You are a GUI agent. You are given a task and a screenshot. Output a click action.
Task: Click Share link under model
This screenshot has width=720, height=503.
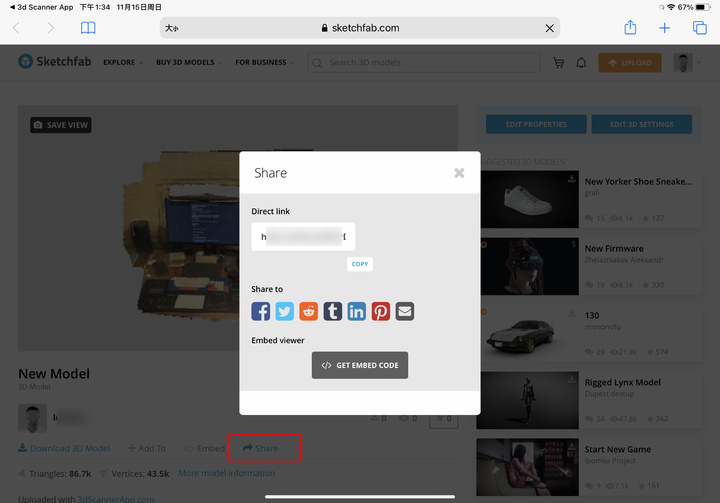pos(261,448)
